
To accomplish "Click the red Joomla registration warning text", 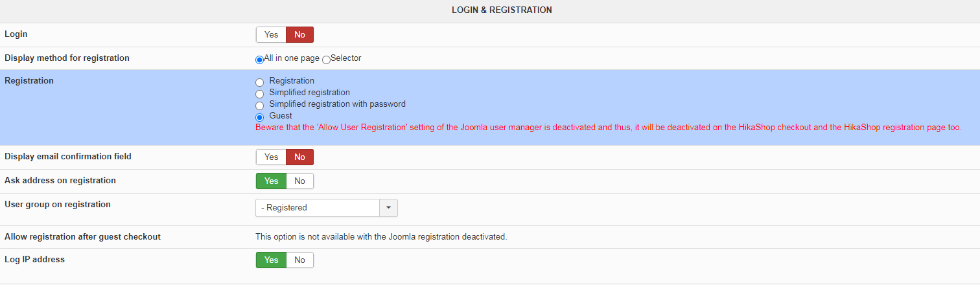I will tap(608, 128).
